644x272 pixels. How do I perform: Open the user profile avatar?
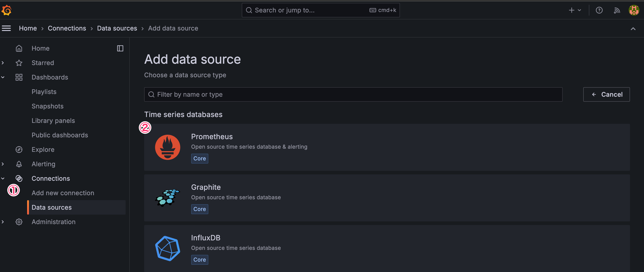click(x=634, y=10)
